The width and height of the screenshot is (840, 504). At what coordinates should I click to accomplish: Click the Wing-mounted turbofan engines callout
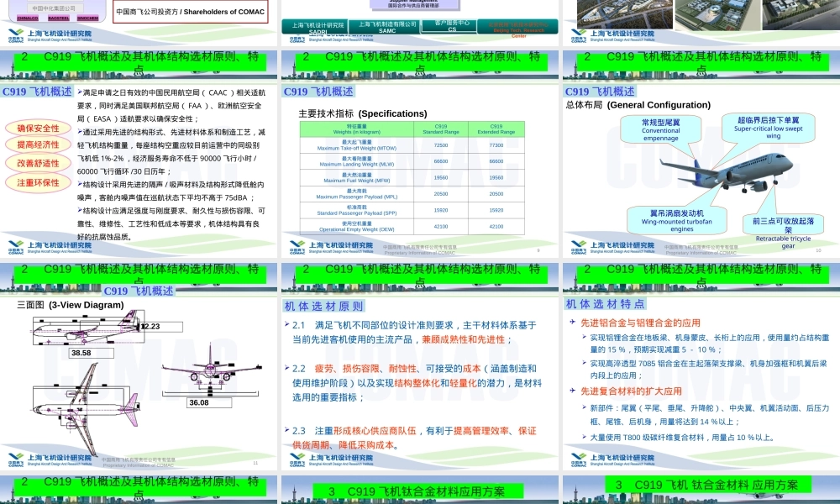pos(676,221)
